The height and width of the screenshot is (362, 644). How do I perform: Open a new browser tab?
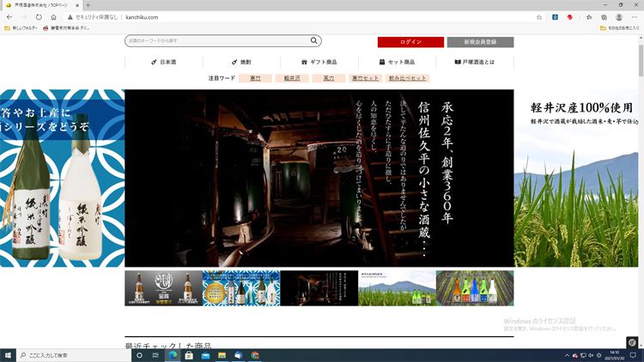88,5
